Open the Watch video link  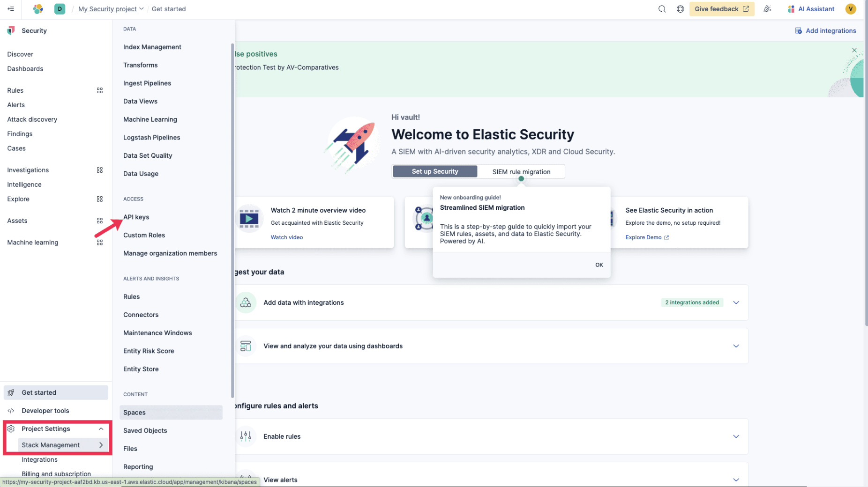point(287,237)
